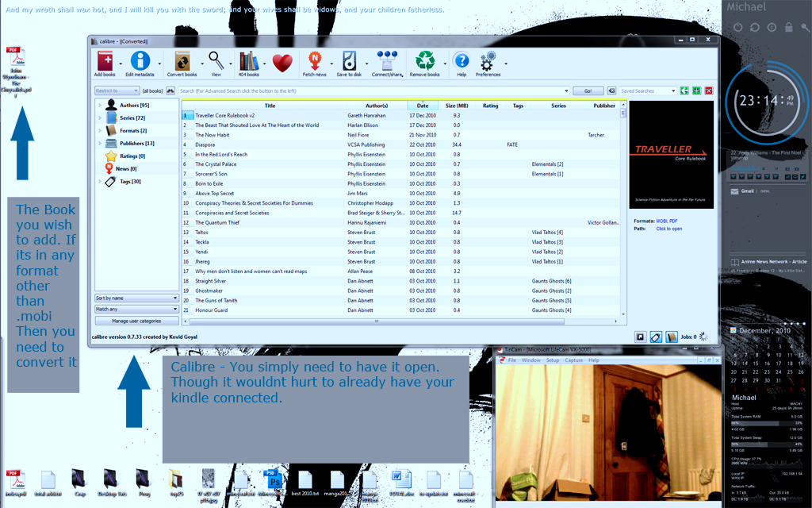The image size is (812, 508).
Task: Toggle the book details icon in status bar
Action: click(x=672, y=337)
